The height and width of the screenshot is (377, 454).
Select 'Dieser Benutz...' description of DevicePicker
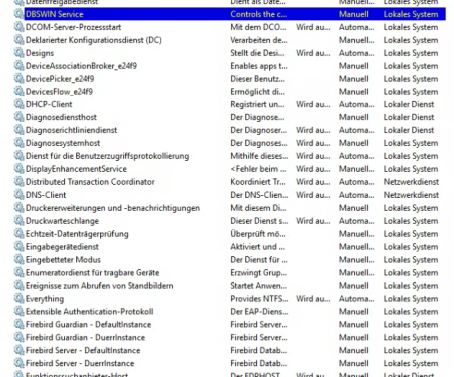tap(257, 79)
